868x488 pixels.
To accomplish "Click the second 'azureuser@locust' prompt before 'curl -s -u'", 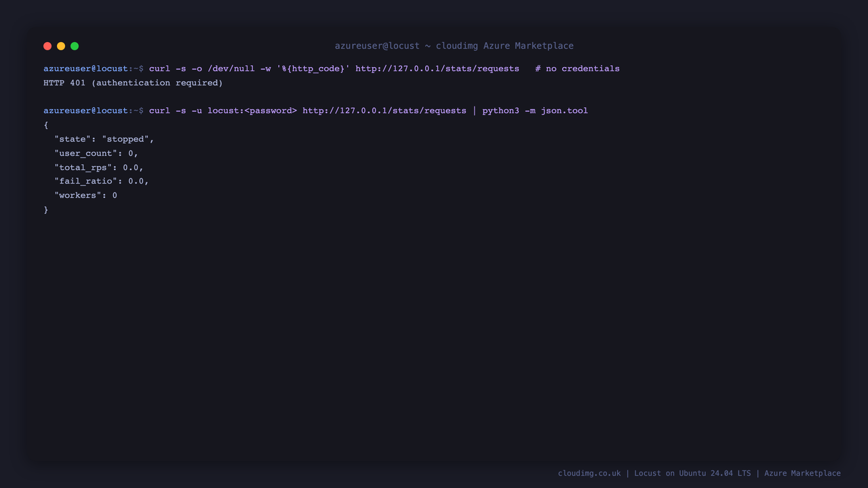I will (x=85, y=110).
